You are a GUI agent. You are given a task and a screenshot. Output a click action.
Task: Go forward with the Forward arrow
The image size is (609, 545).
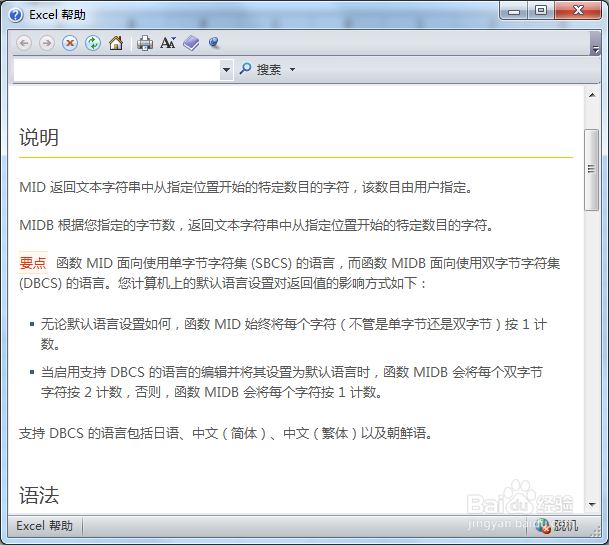[47, 43]
